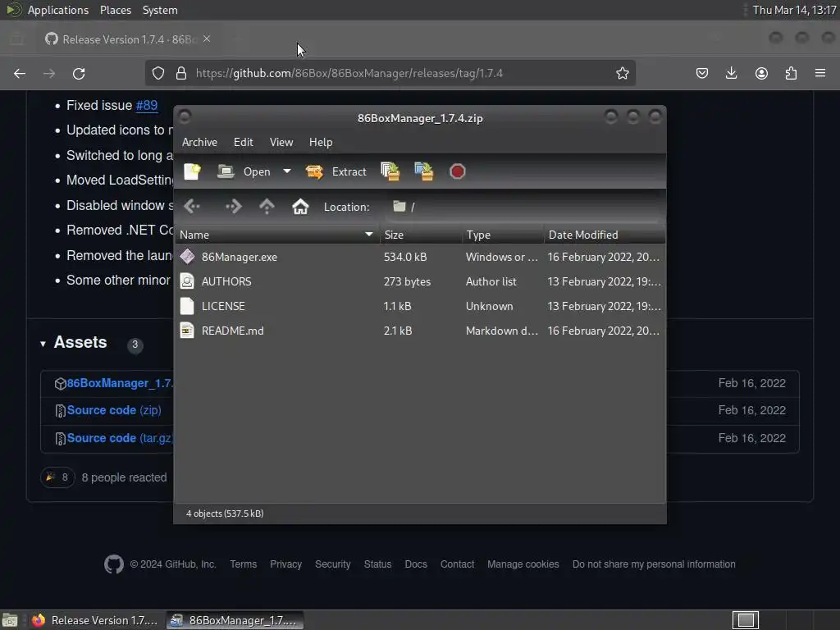Viewport: 840px width, 630px height.
Task: Open the Help menu
Action: (321, 142)
